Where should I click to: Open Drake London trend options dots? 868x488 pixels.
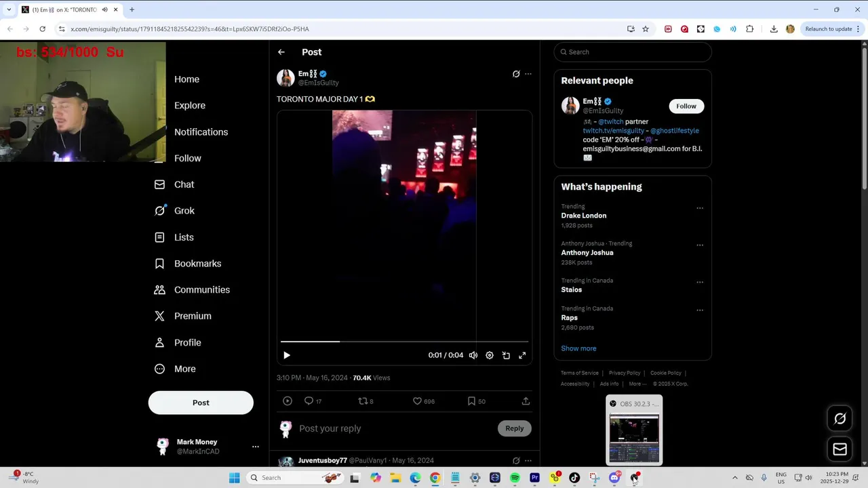[700, 209]
